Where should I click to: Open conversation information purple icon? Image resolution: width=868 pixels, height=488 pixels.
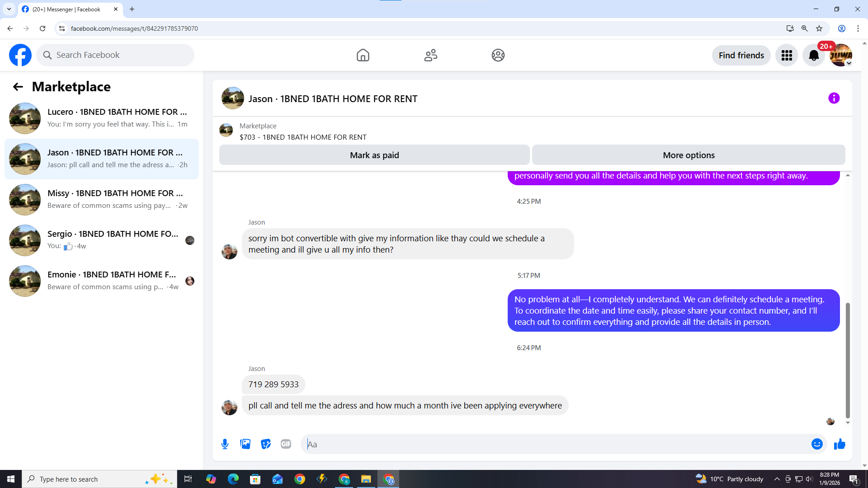pyautogui.click(x=834, y=98)
